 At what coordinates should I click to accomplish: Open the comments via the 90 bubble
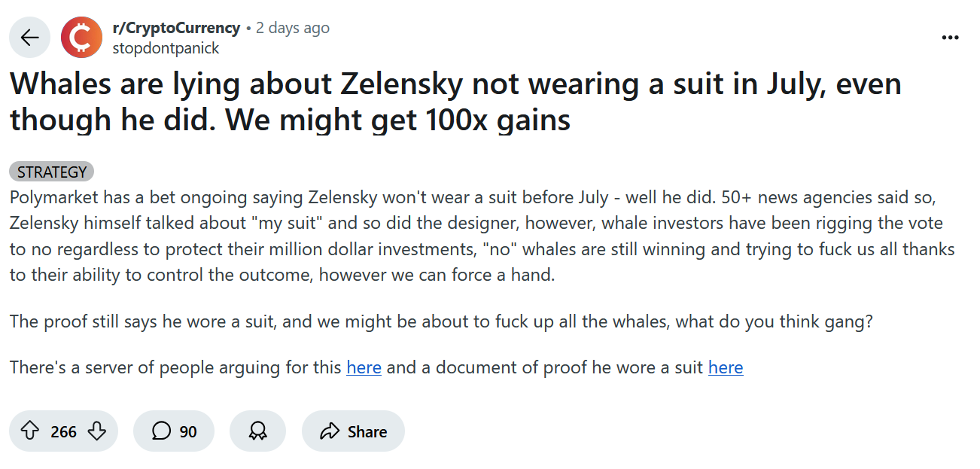[174, 431]
